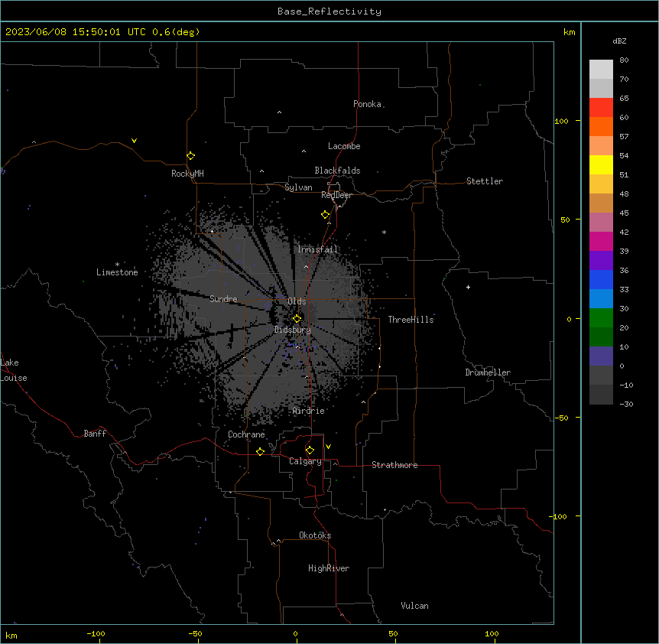Click the Ponoka town label
Image resolution: width=659 pixels, height=644 pixels.
pyautogui.click(x=367, y=104)
